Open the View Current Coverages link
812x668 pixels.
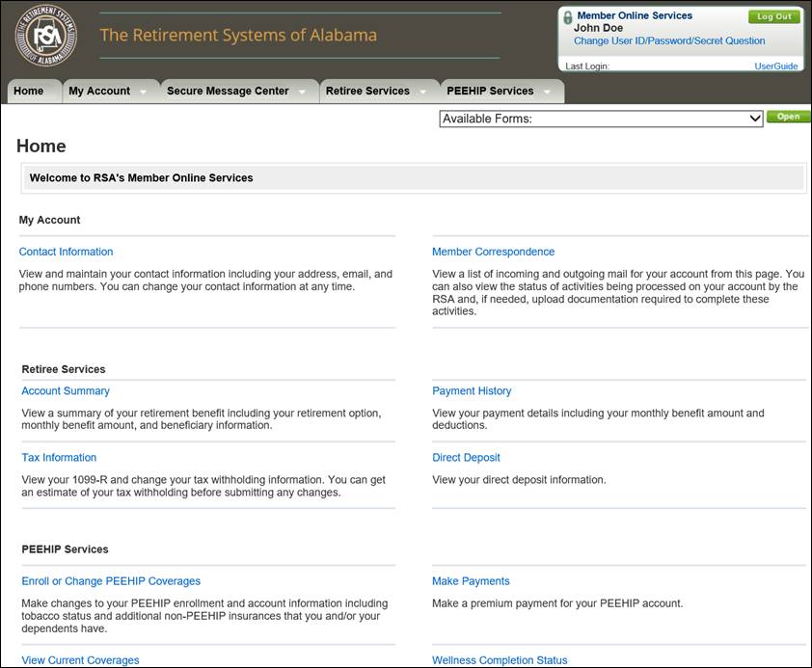point(80,660)
